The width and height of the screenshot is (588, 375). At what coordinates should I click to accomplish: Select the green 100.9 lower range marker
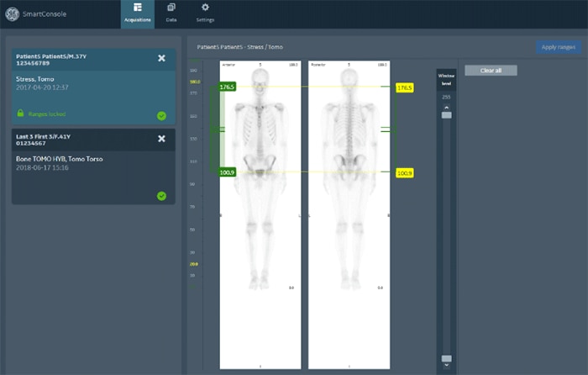tap(228, 172)
